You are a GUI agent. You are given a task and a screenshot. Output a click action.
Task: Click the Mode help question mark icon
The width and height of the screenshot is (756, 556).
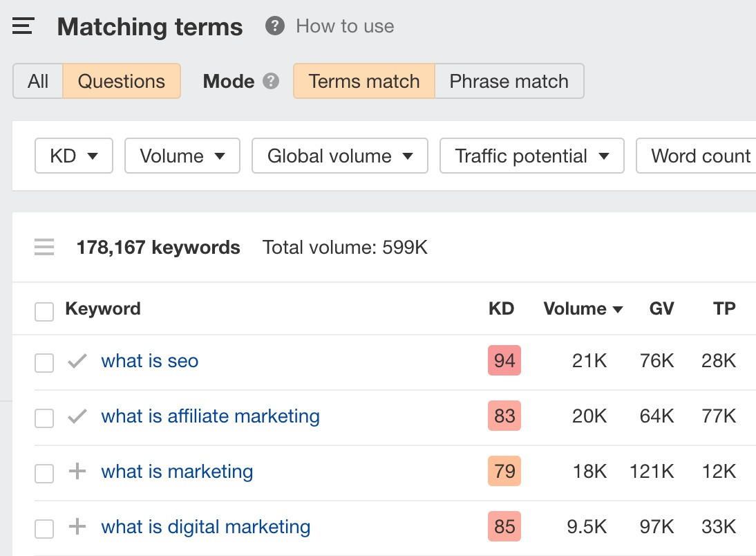click(x=271, y=82)
